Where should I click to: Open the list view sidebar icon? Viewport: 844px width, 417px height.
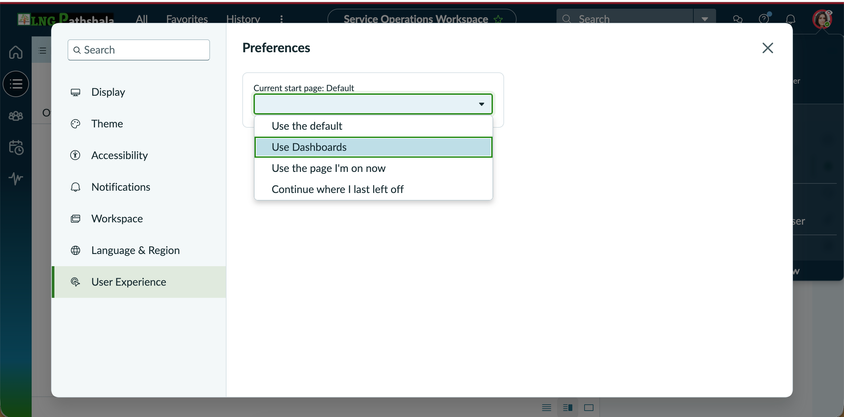(16, 84)
